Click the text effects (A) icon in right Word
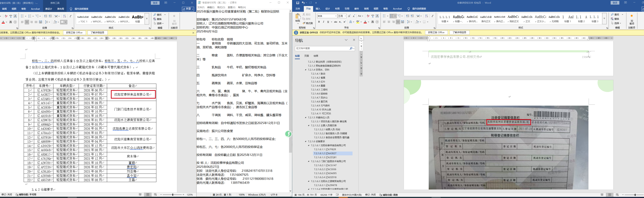The image size is (644, 198). click(351, 22)
